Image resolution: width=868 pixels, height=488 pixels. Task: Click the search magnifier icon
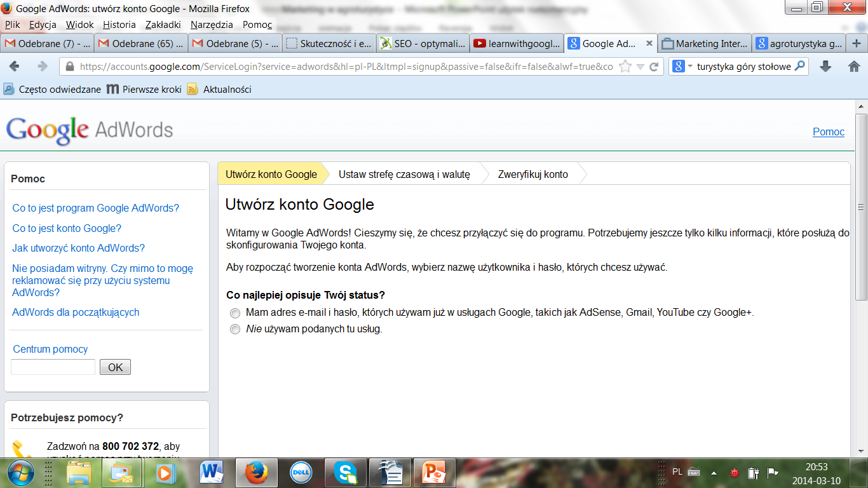800,66
